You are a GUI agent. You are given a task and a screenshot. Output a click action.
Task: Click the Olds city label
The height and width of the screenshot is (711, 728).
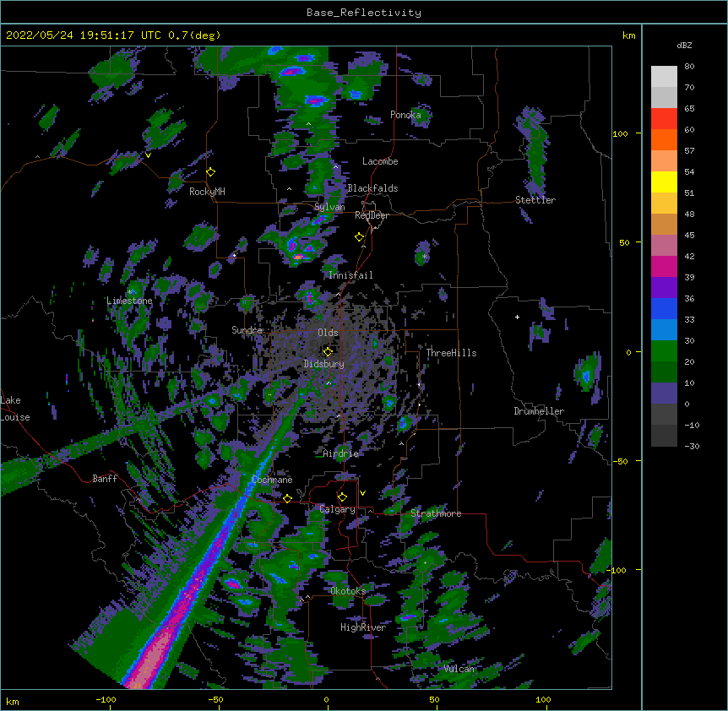click(x=328, y=333)
